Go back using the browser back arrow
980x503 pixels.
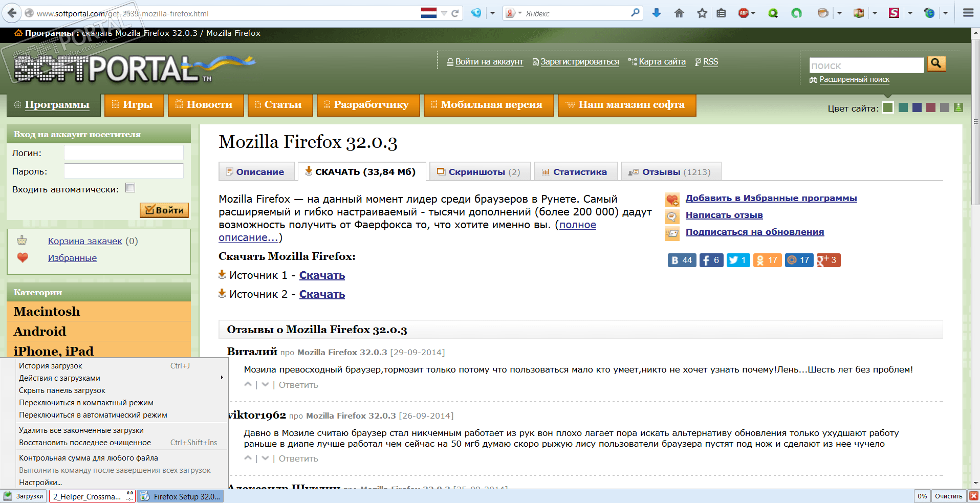click(12, 13)
